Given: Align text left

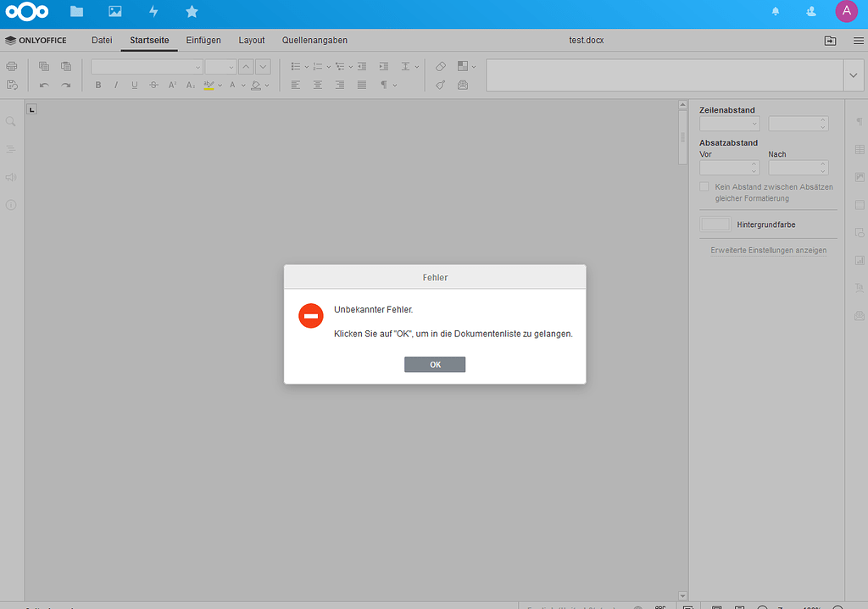Looking at the screenshot, I should (x=296, y=86).
